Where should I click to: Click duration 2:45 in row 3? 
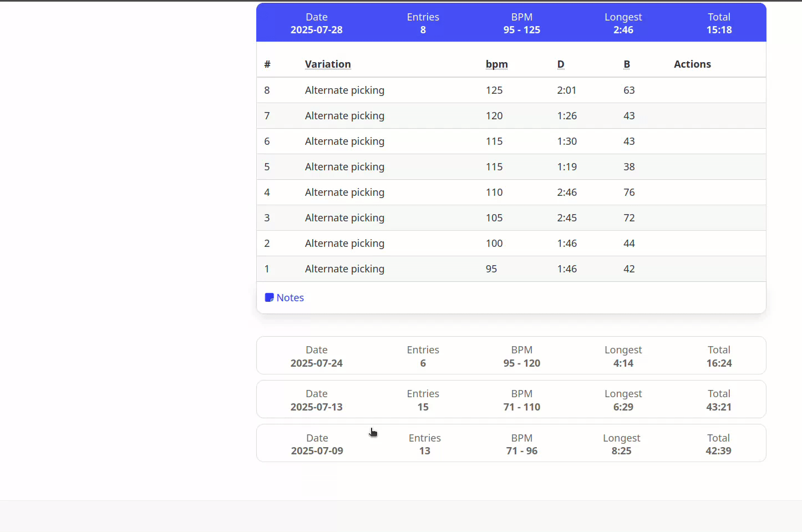click(x=567, y=217)
